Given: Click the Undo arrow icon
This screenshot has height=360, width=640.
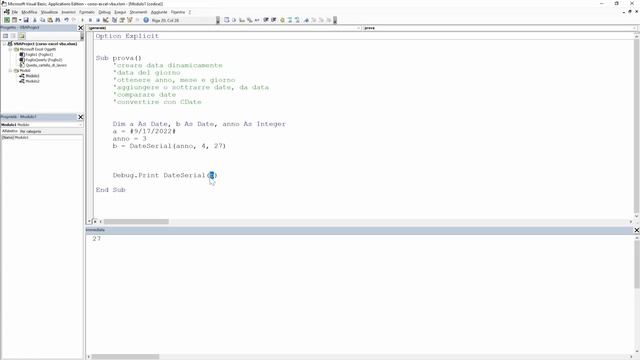Looking at the screenshot, I should tap(66, 20).
